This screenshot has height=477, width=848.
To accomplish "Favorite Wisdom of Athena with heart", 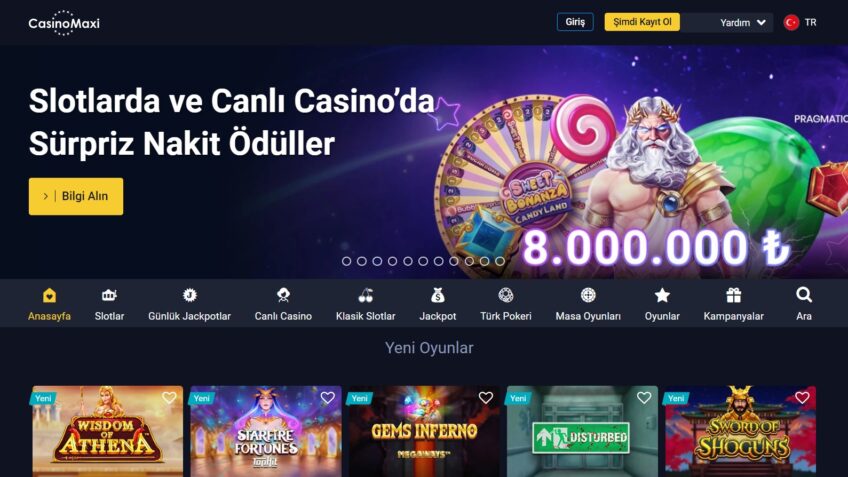I will pyautogui.click(x=169, y=398).
